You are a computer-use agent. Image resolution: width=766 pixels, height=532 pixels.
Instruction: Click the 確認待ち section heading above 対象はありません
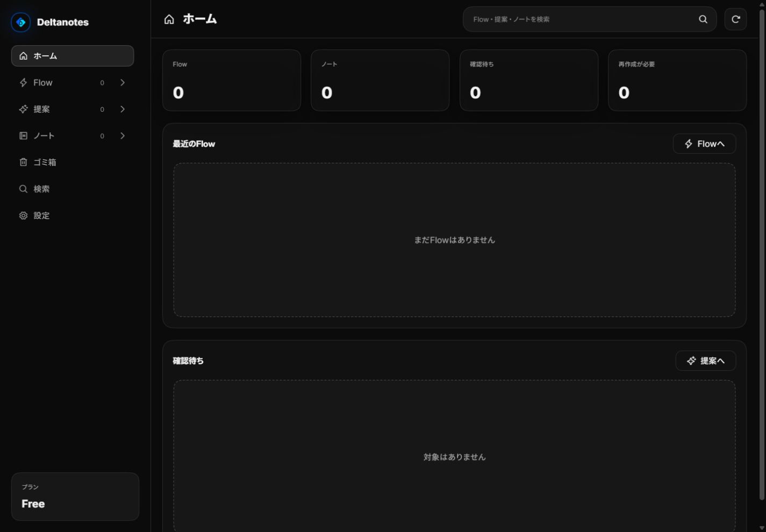[188, 361]
